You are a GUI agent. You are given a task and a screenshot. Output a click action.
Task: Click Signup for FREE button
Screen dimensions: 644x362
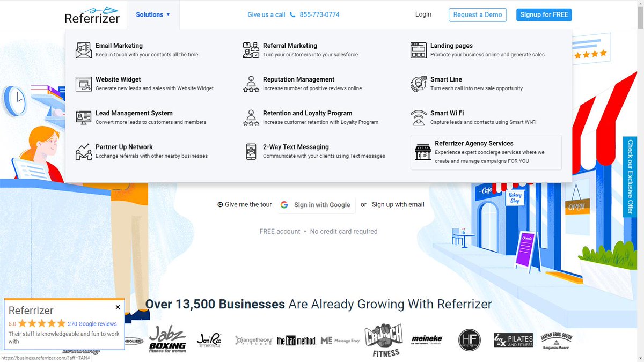tap(544, 14)
